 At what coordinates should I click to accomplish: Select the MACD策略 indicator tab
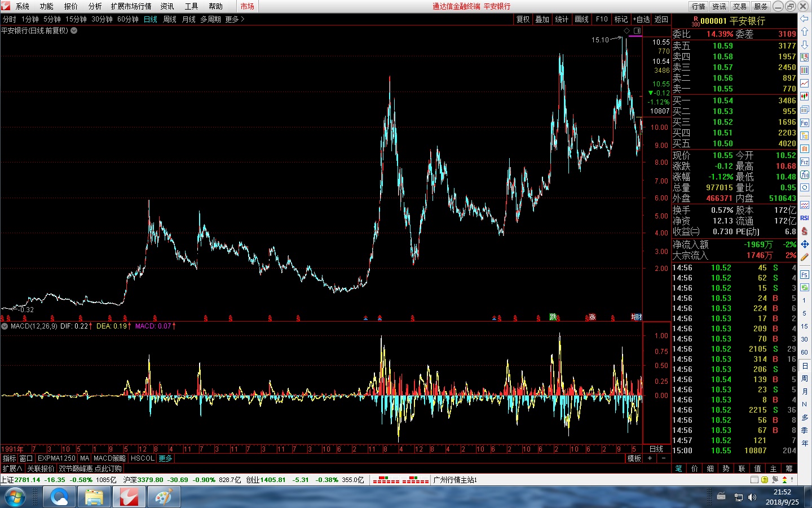(x=109, y=458)
